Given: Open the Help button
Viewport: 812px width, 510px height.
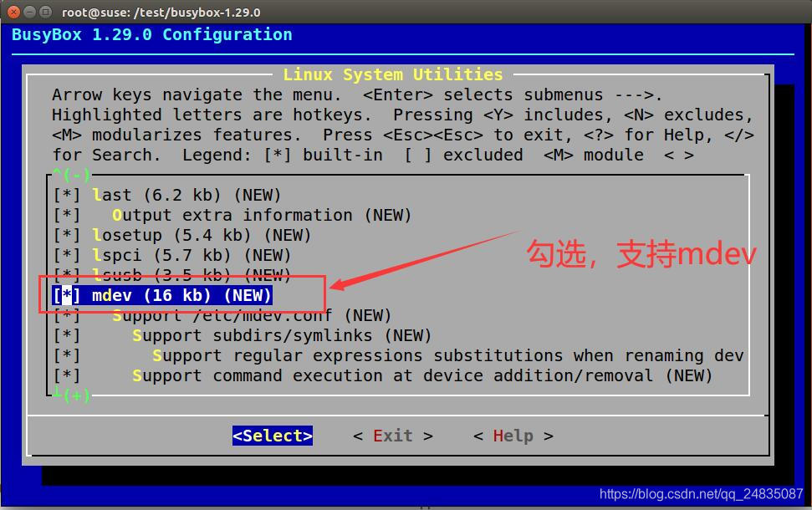Looking at the screenshot, I should tap(513, 435).
